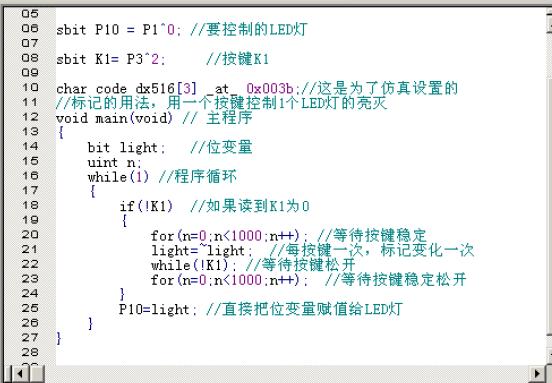Screen dimensions: 552x383
Task: Click the 'dx516[3]' array name
Action: click(x=166, y=88)
